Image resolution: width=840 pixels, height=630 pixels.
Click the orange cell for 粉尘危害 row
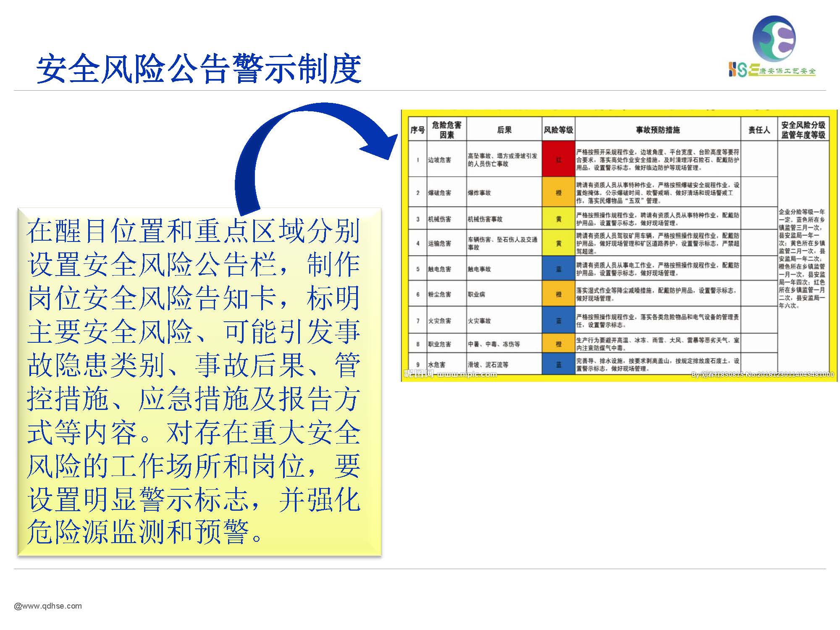[558, 294]
